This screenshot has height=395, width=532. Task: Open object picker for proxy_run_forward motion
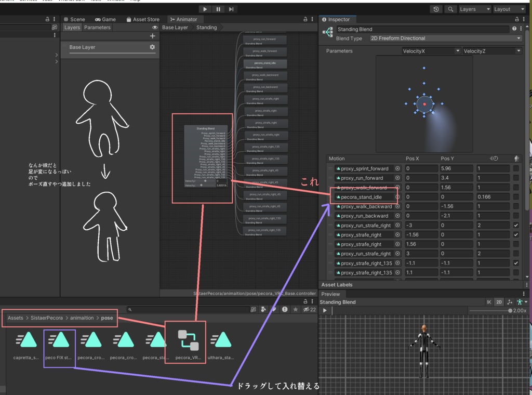tap(397, 178)
